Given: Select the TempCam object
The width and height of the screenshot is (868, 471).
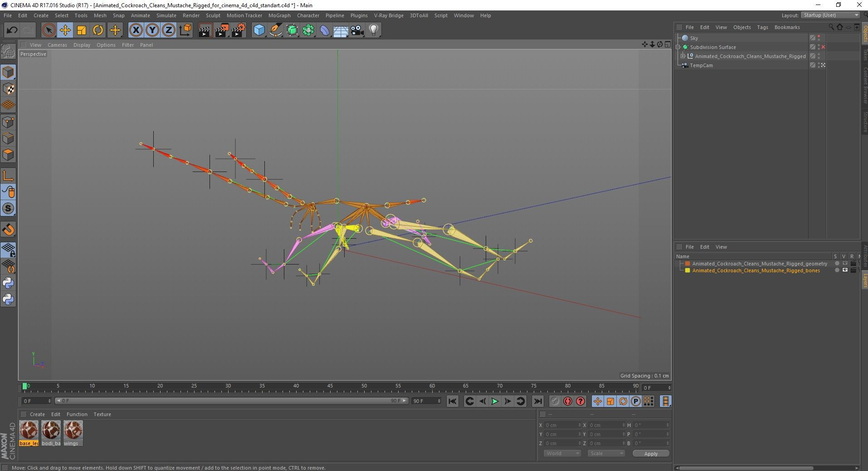Looking at the screenshot, I should [701, 65].
